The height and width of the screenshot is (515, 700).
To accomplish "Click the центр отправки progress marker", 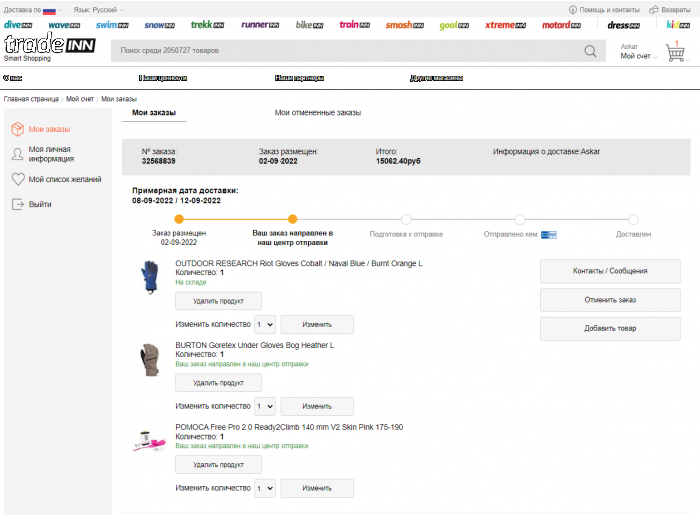I will pyautogui.click(x=292, y=219).
